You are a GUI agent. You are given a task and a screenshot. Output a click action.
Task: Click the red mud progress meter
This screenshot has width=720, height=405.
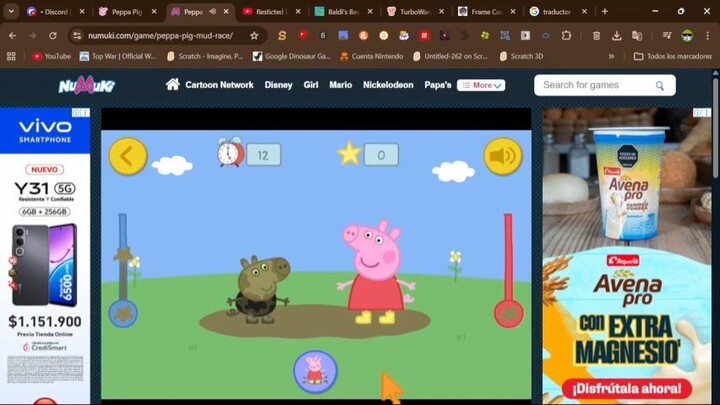(x=508, y=270)
